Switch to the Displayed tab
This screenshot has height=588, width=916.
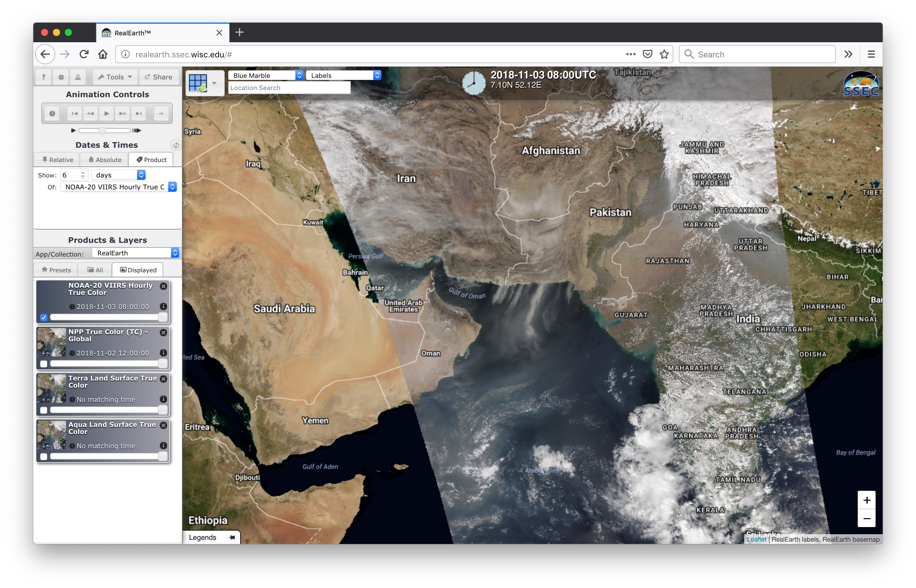point(138,270)
